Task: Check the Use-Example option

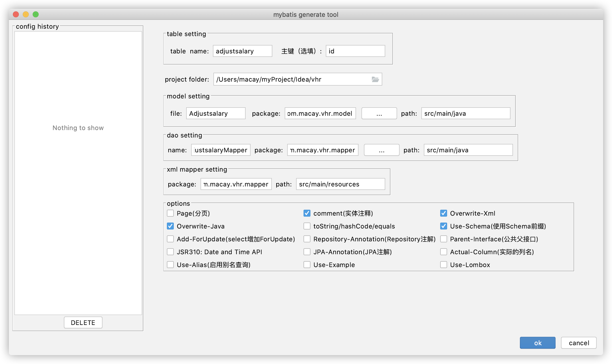Action: pos(307,265)
